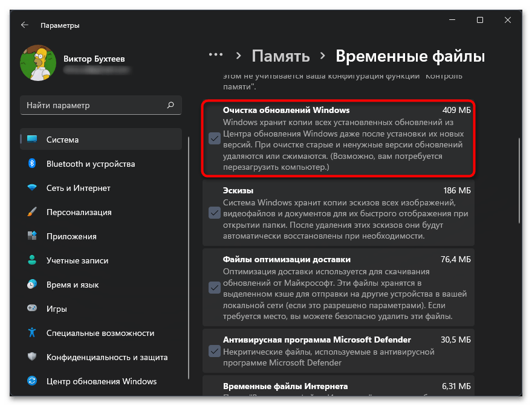Open Игры section
Screen dimensions: 532x406
tap(101, 309)
